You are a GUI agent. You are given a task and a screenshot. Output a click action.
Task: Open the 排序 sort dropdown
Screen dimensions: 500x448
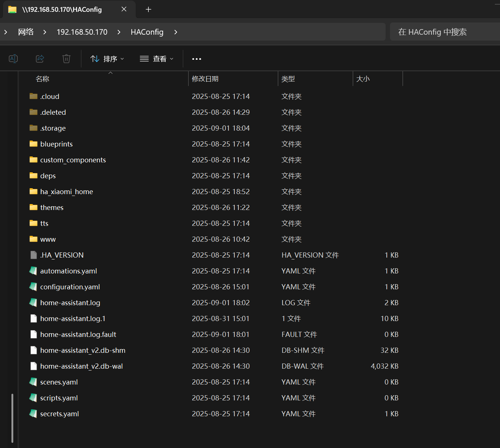[107, 59]
